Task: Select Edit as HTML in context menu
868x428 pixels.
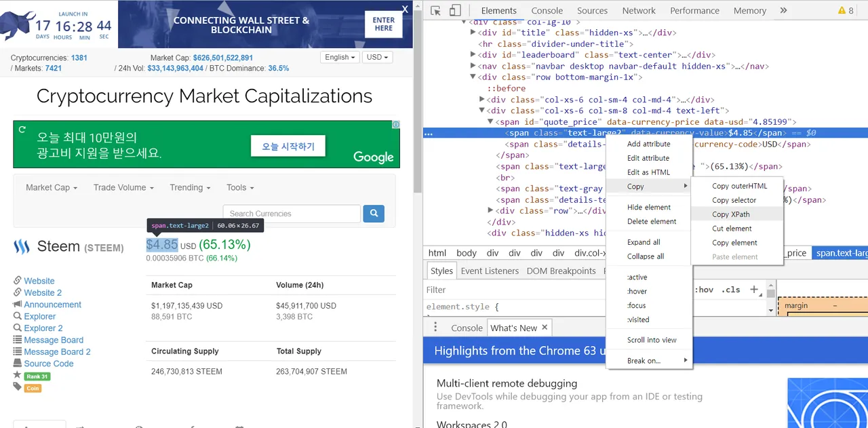Action: pyautogui.click(x=649, y=172)
